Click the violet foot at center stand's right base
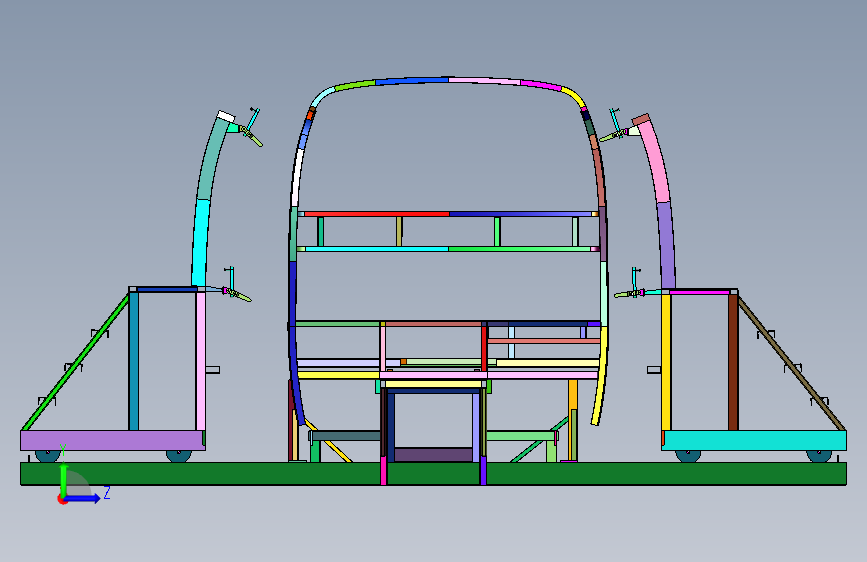The width and height of the screenshot is (867, 562). pos(483,470)
